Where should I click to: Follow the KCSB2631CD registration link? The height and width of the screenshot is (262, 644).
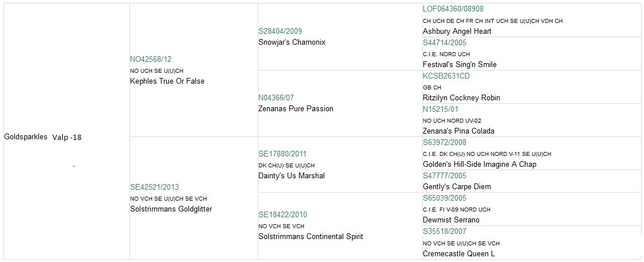[446, 76]
